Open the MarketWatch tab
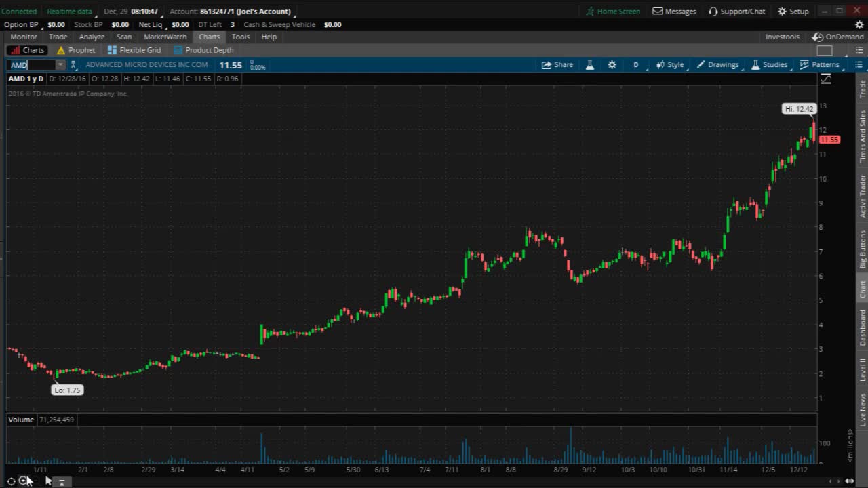Screen dimensions: 868x488 tap(165, 37)
